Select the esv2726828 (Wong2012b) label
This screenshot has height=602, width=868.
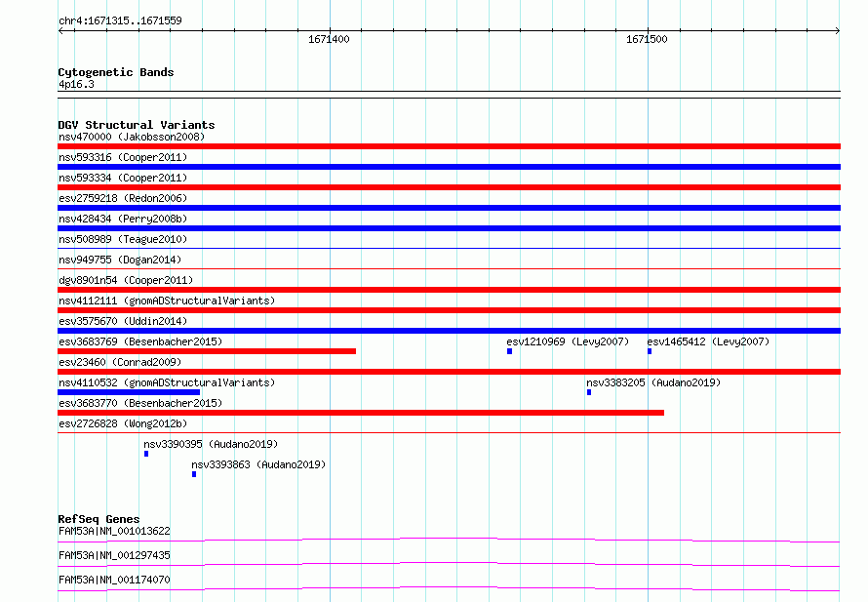123,423
